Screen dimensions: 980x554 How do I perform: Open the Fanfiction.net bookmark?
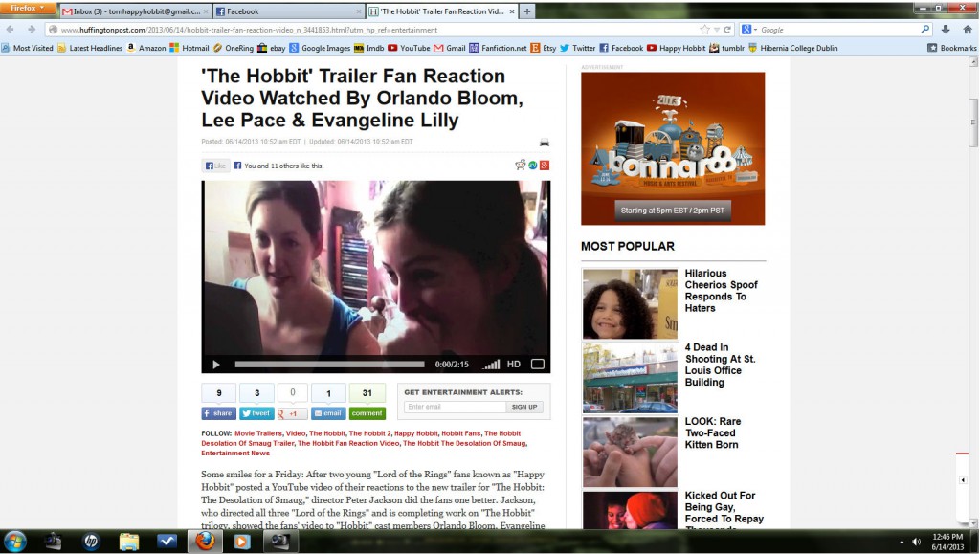[498, 48]
